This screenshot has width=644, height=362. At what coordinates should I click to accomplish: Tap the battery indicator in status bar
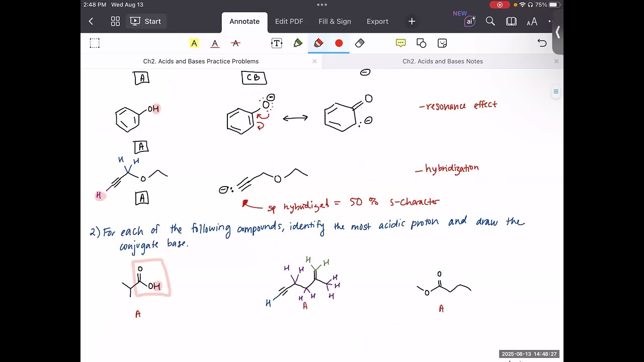pos(554,5)
